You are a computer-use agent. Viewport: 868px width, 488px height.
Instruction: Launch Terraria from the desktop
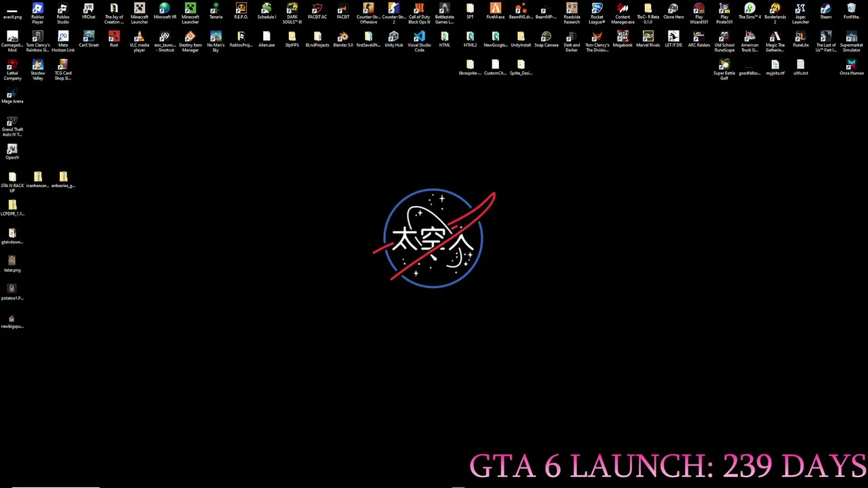point(216,12)
